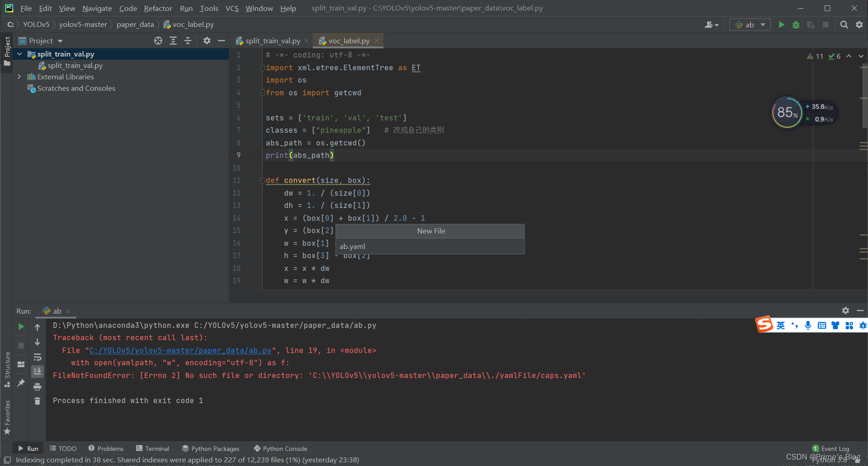This screenshot has width=868, height=466.
Task: Expand External Libraries node
Action: (19, 77)
